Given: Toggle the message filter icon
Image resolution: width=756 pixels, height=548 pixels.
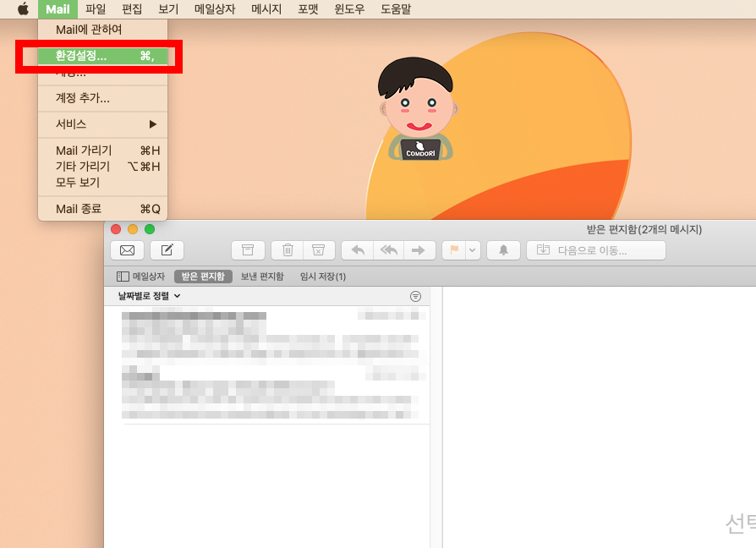Looking at the screenshot, I should [415, 297].
